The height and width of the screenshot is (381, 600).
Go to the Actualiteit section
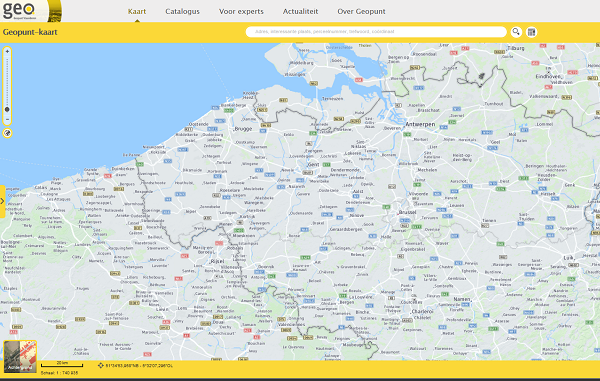click(300, 11)
